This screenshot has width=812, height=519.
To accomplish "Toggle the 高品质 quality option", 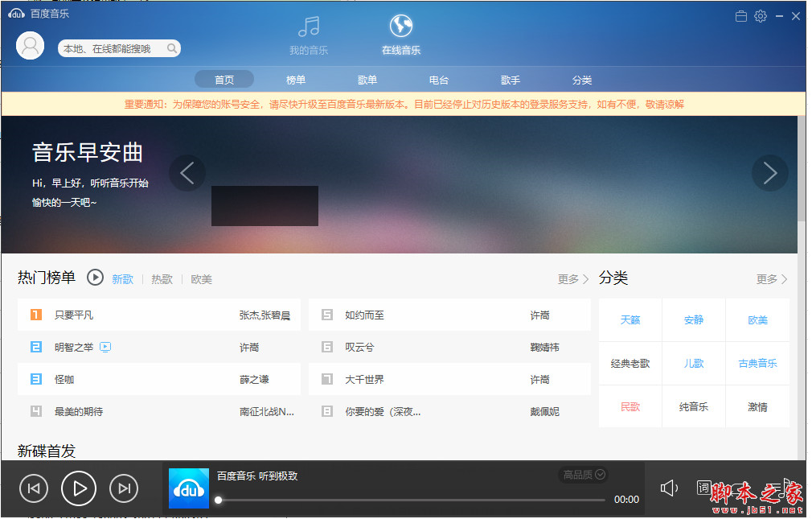I will (584, 475).
